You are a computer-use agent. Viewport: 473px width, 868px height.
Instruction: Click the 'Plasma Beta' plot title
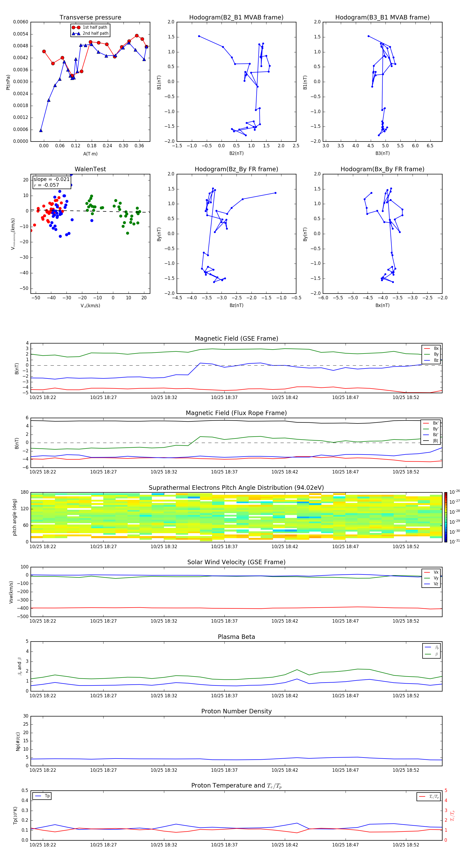click(236, 637)
